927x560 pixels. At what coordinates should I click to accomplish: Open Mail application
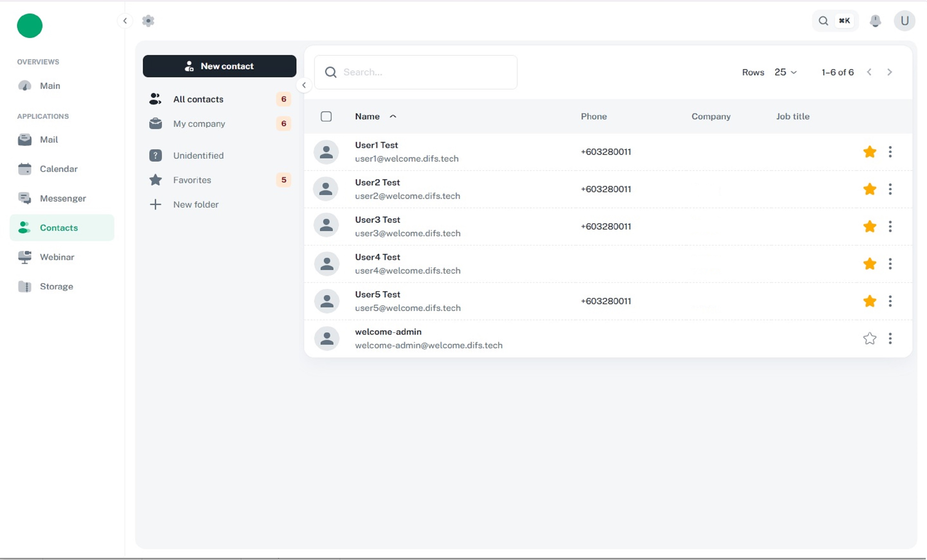(62, 140)
